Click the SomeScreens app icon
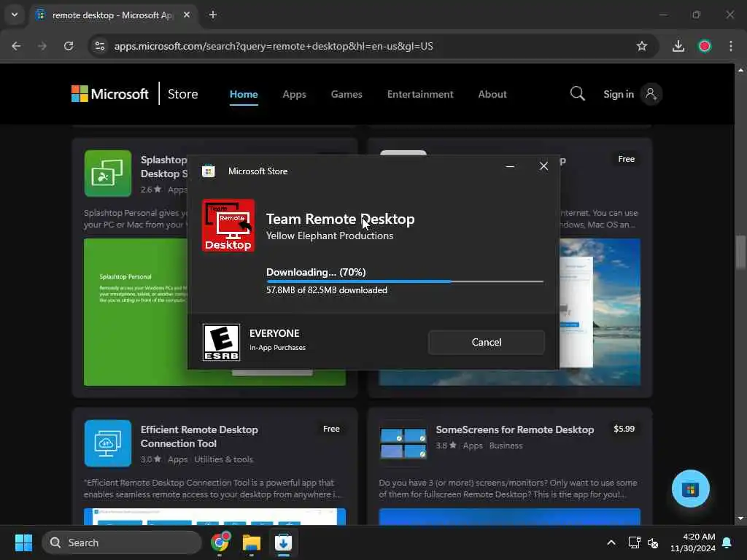This screenshot has height=560, width=747. [403, 443]
